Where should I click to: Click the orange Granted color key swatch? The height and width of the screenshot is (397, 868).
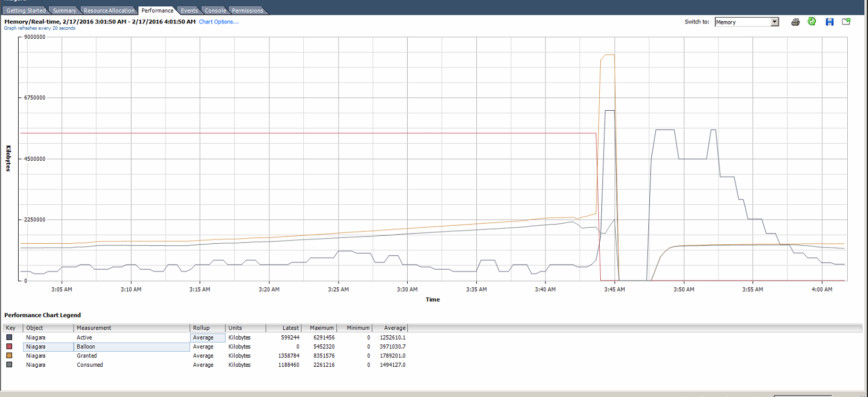click(x=9, y=355)
